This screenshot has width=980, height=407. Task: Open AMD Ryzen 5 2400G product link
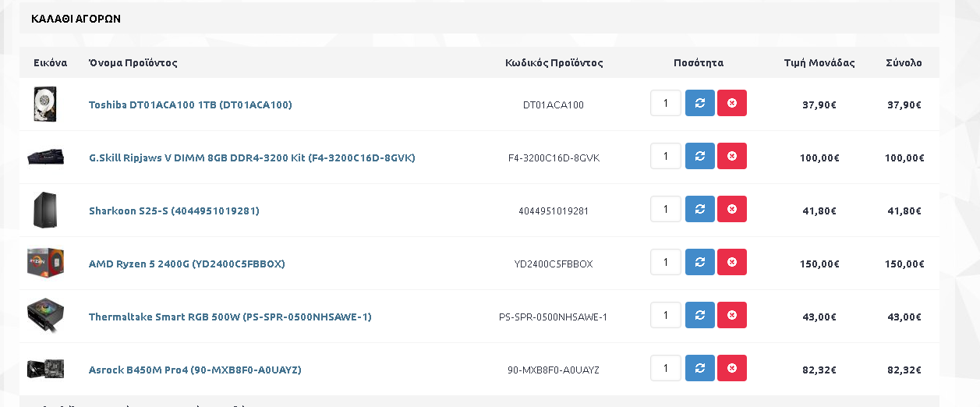click(187, 264)
